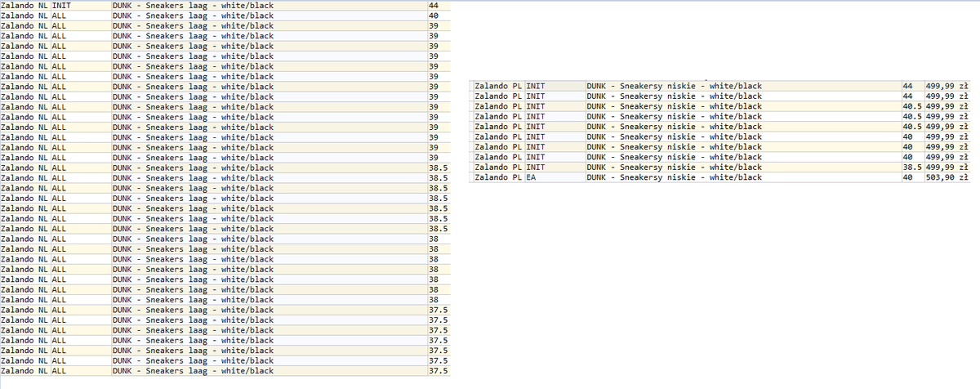Click 'Zalando PL' in the EA row
980x389 pixels.
coord(498,177)
